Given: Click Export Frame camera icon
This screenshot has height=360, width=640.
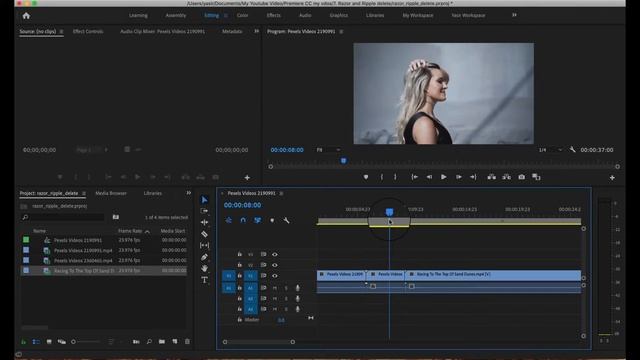Looking at the screenshot, I should pyautogui.click(x=522, y=177).
